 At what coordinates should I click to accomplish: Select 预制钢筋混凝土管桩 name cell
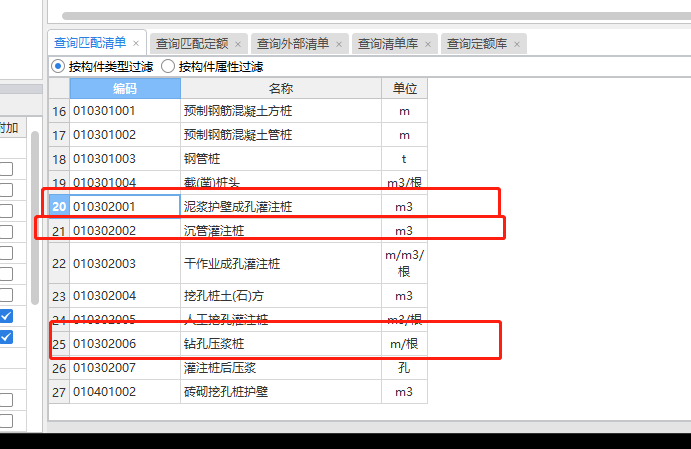click(x=281, y=135)
